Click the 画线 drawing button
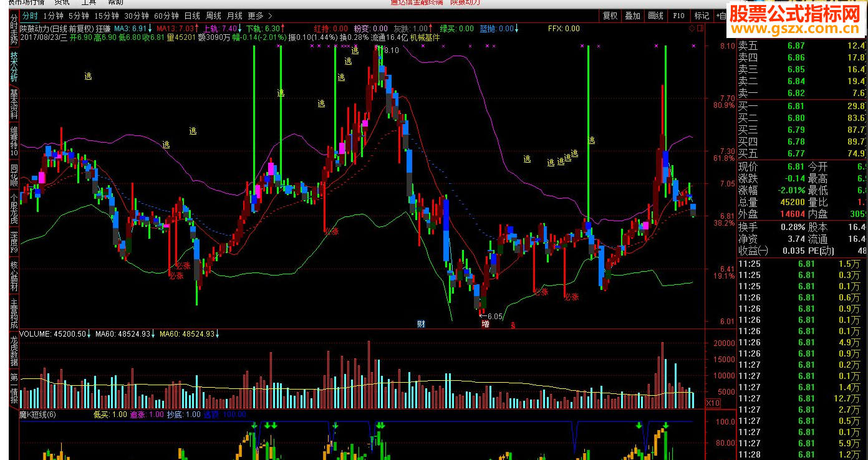 pos(655,16)
